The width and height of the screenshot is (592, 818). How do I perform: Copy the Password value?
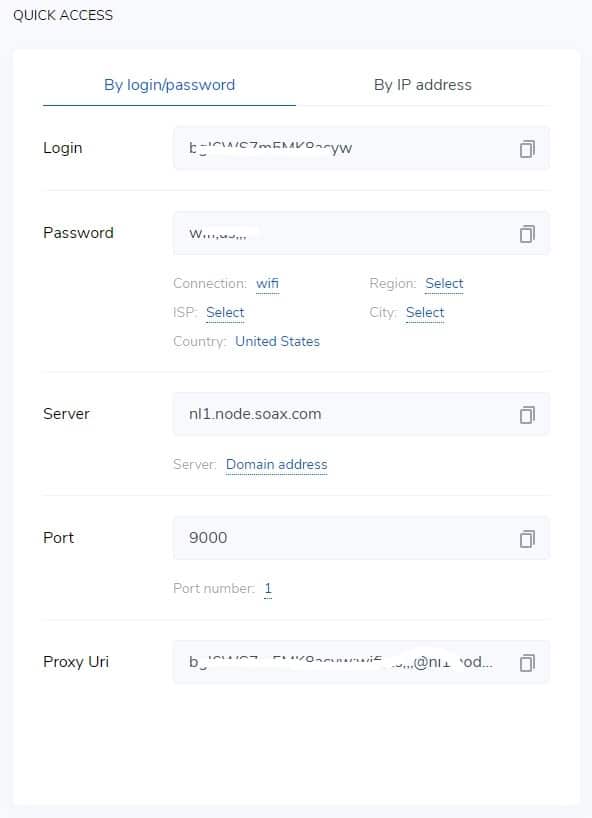pos(527,234)
